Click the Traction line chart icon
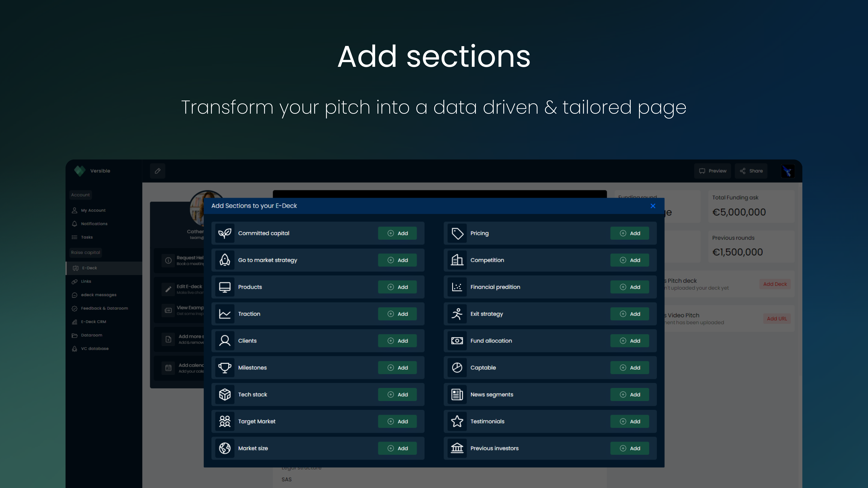Image resolution: width=868 pixels, height=488 pixels. (x=225, y=314)
